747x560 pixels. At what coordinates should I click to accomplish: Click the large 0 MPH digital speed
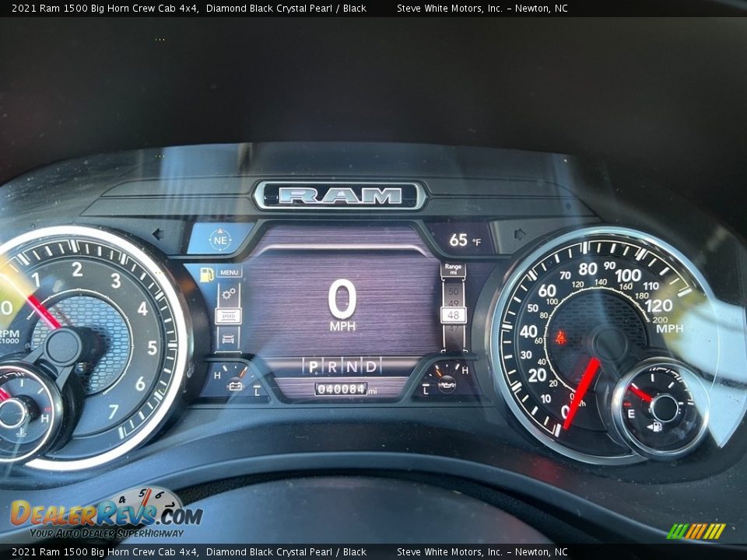coord(342,305)
